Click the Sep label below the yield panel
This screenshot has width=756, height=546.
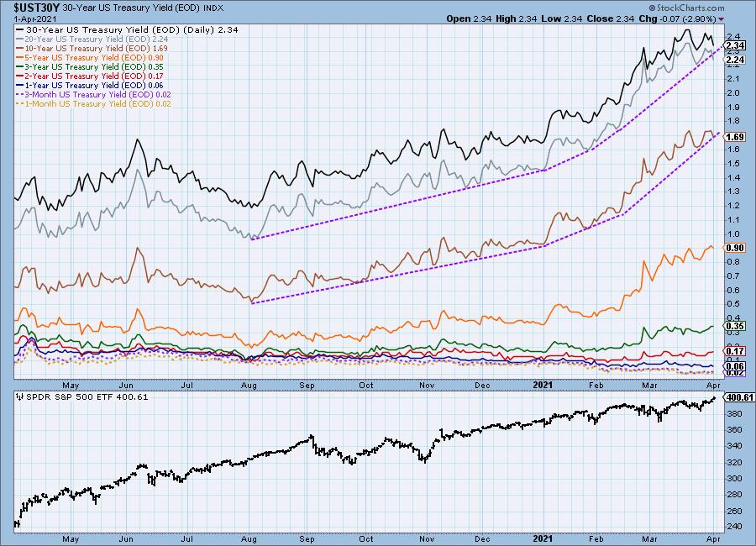tap(307, 385)
